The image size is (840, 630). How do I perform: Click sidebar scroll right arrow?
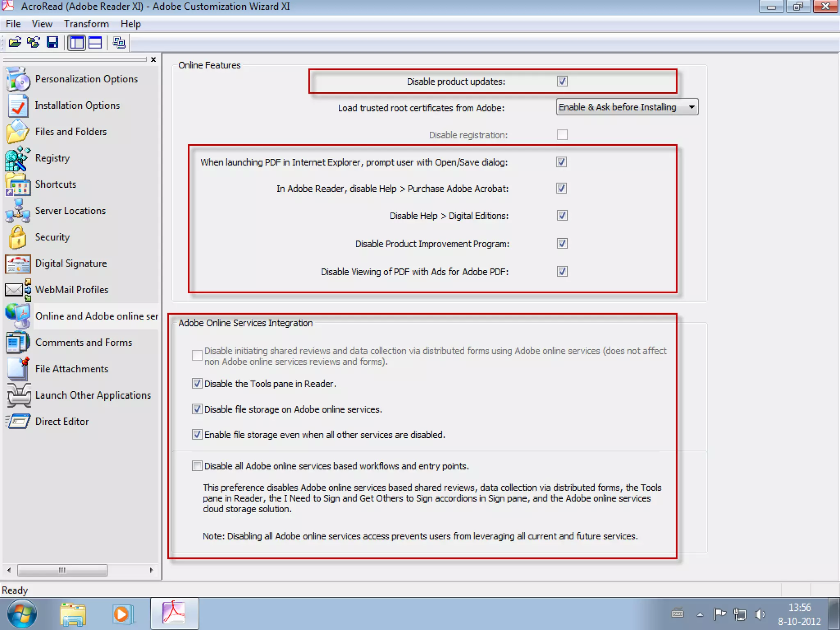(151, 570)
